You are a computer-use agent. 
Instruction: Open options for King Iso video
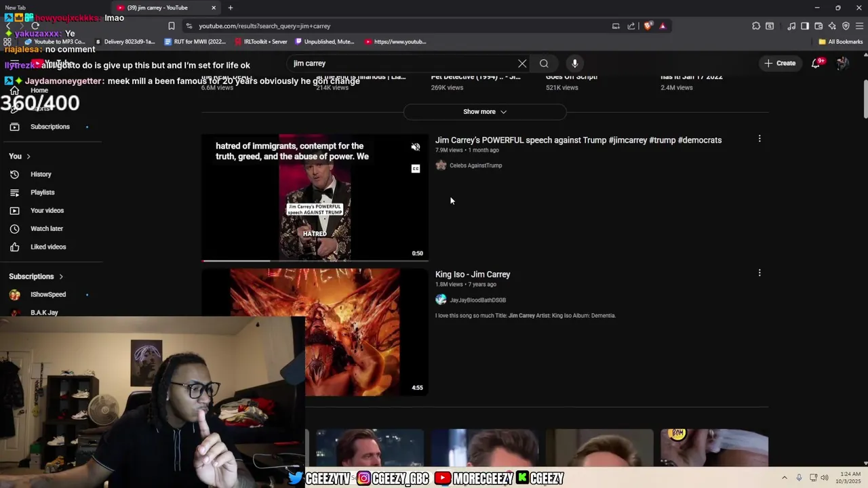point(759,272)
